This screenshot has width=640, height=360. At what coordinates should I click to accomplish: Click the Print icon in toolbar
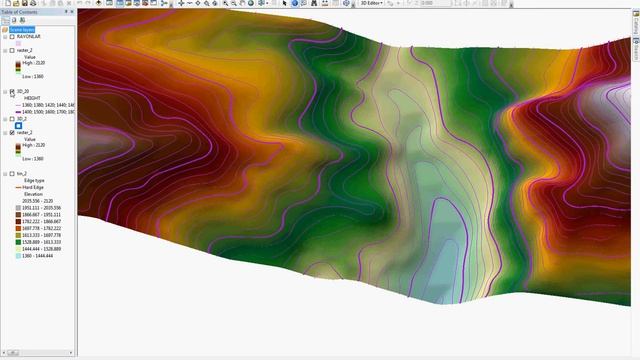33,3
